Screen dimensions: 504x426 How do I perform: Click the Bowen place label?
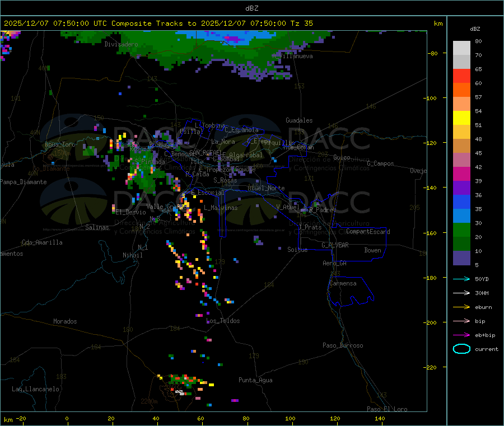(372, 250)
